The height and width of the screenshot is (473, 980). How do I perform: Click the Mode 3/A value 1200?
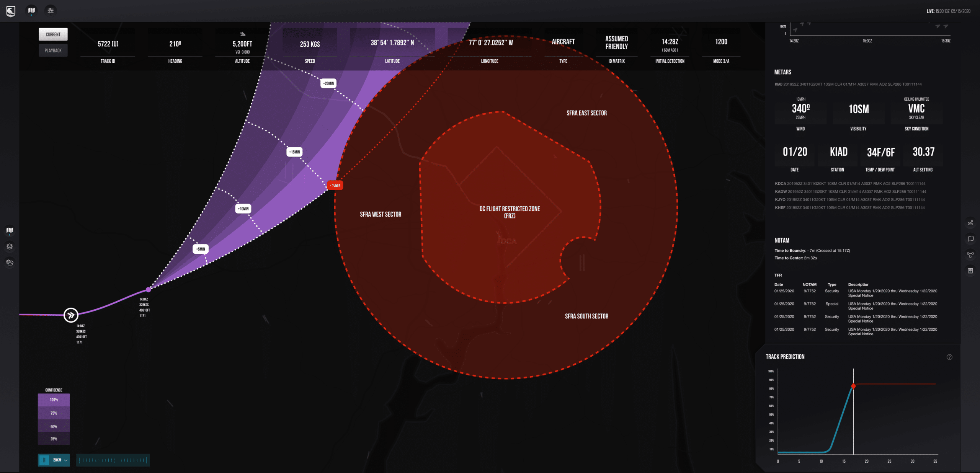pos(721,42)
